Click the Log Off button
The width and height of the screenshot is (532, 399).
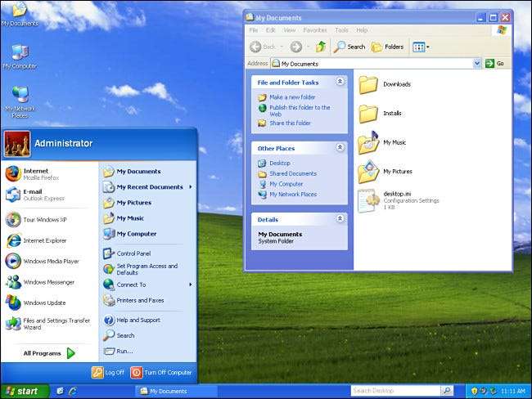(108, 372)
